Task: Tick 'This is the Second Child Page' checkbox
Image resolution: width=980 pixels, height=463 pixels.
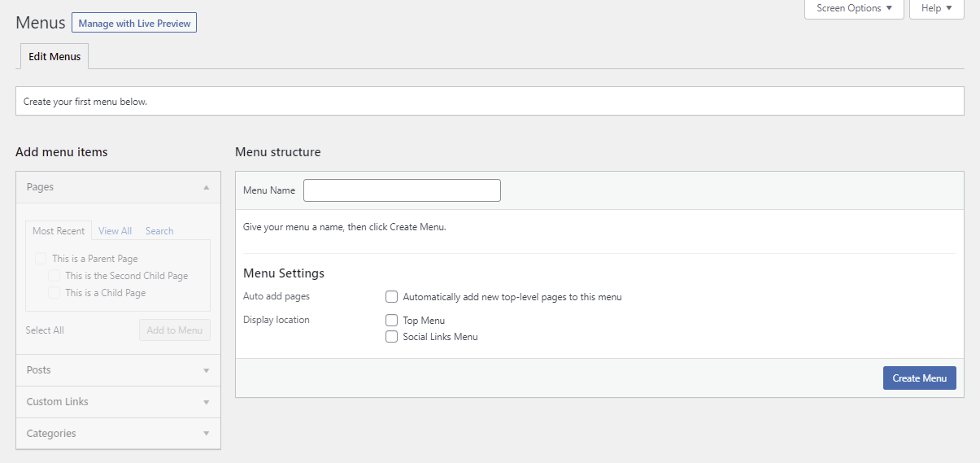Action: (x=54, y=276)
